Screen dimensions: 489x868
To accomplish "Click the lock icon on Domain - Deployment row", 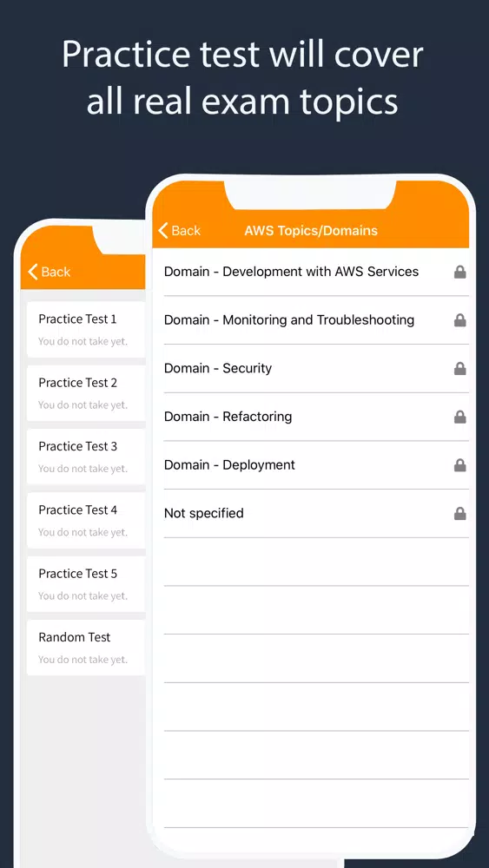I will click(x=459, y=465).
